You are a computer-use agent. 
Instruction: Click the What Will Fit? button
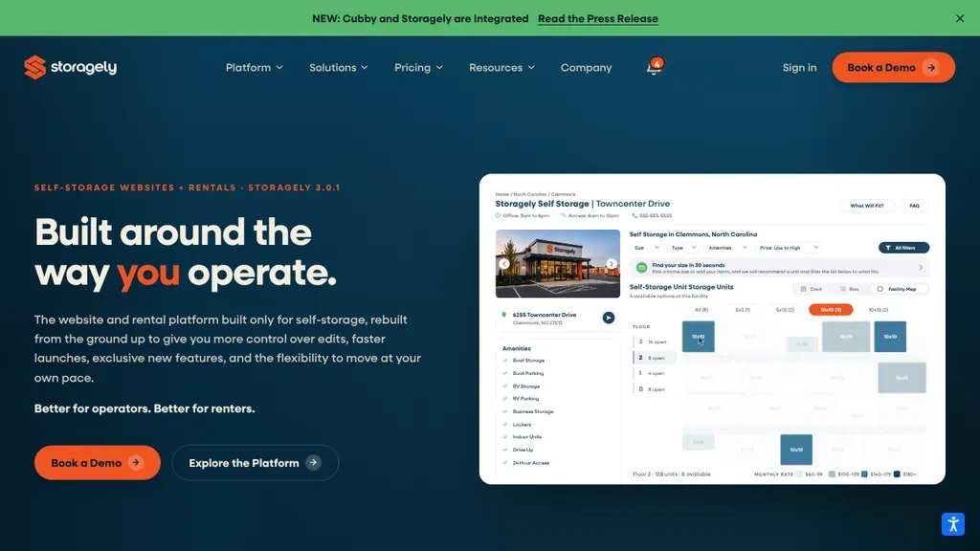coord(867,206)
